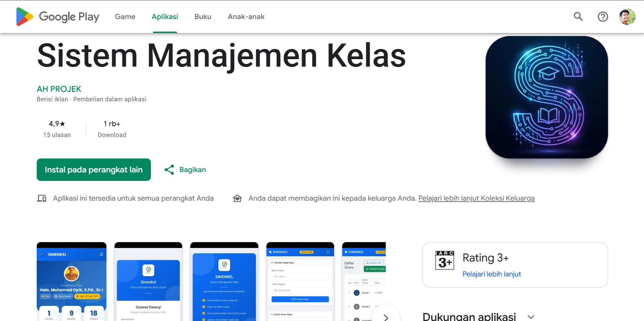Click the devices availability icon
This screenshot has height=321, width=644.
[42, 198]
